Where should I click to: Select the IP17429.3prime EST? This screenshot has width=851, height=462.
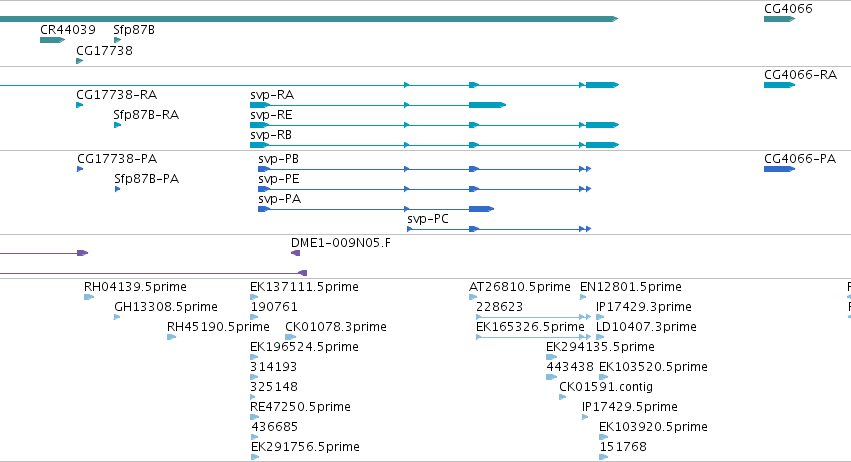pyautogui.click(x=600, y=317)
